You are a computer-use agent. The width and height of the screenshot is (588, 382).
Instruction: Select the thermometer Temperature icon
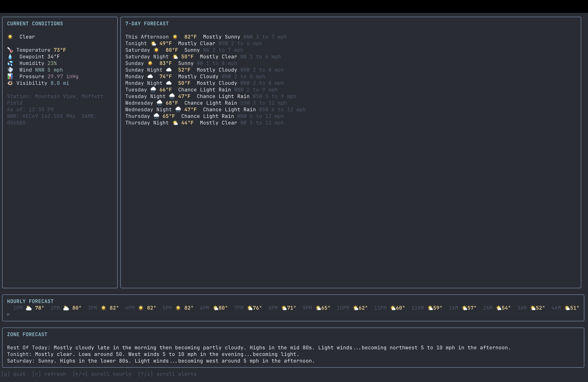[10, 50]
